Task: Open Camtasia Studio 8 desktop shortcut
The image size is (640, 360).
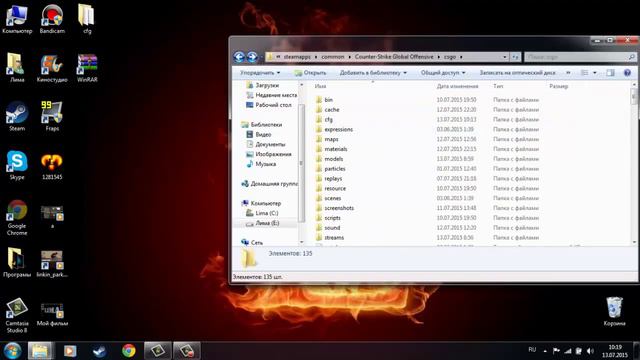Action: 17,315
